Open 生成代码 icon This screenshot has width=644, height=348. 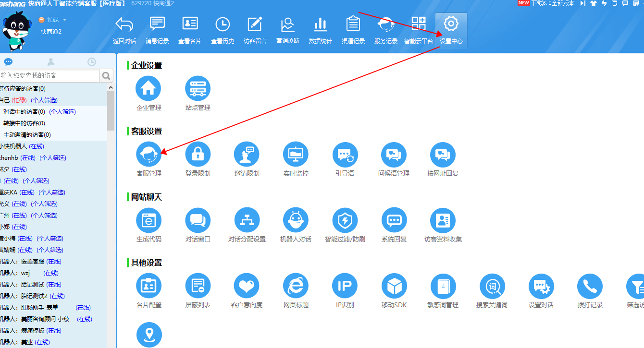tap(149, 220)
